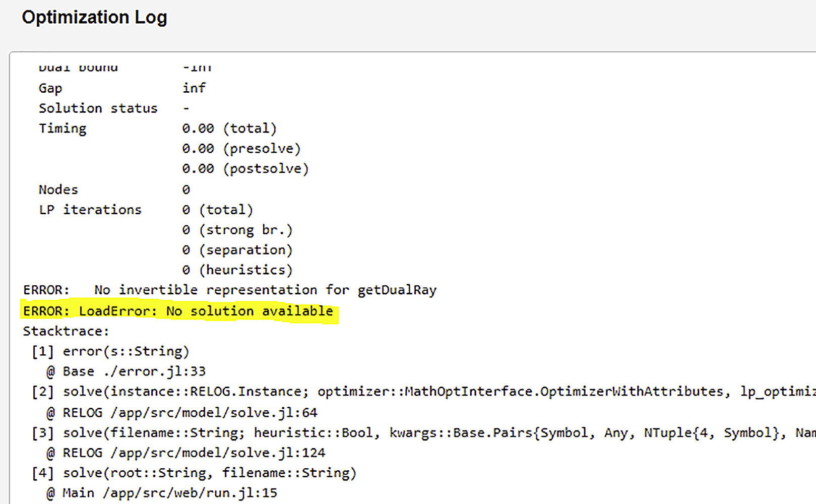Click the ./error.jl:33 file reference
Image resolution: width=816 pixels, height=504 pixels.
(x=155, y=371)
